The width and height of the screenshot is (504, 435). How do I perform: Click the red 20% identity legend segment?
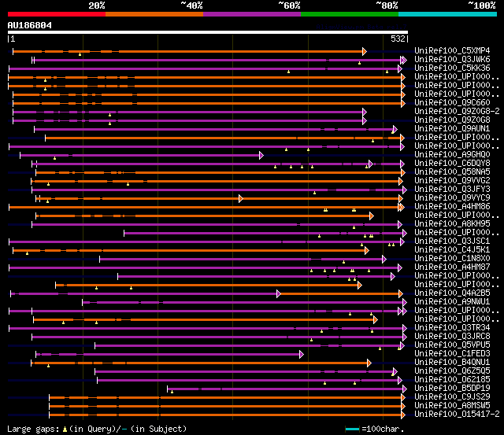pyautogui.click(x=57, y=14)
